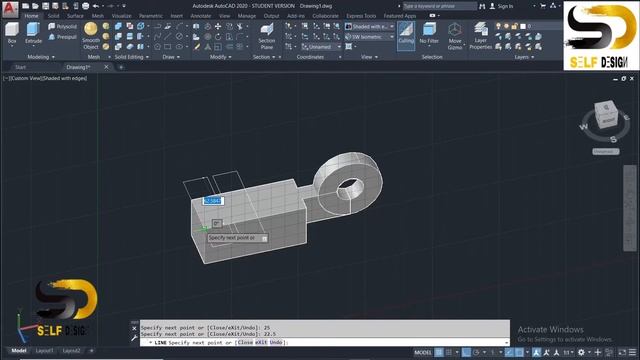Toggle the layer lock padlock icon

point(515,26)
